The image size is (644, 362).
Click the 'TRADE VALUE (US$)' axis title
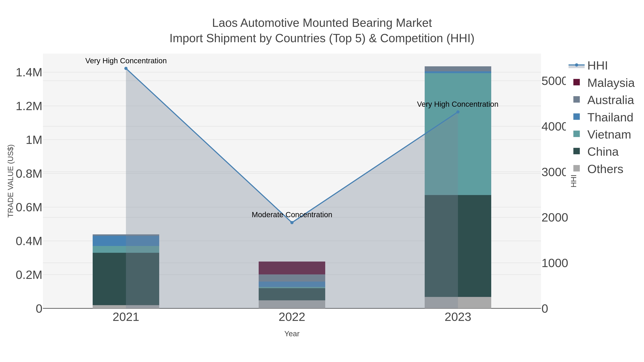click(x=11, y=181)
